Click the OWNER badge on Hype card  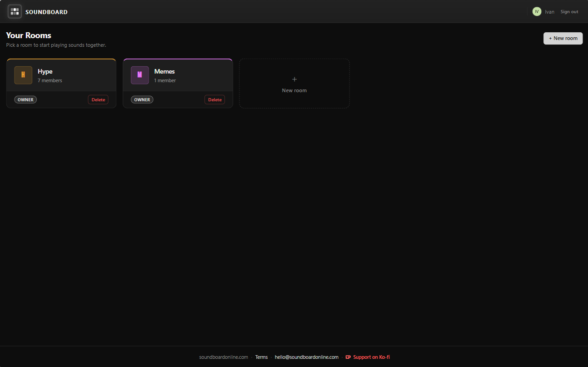(25, 100)
